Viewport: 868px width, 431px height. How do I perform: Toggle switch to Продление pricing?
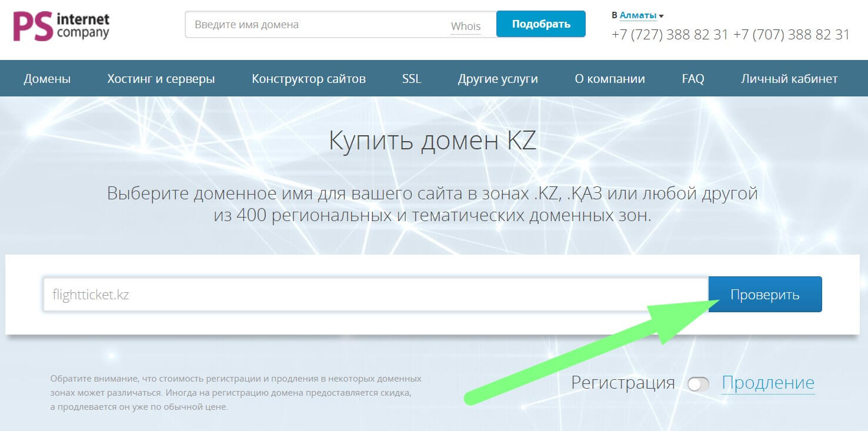(x=700, y=383)
